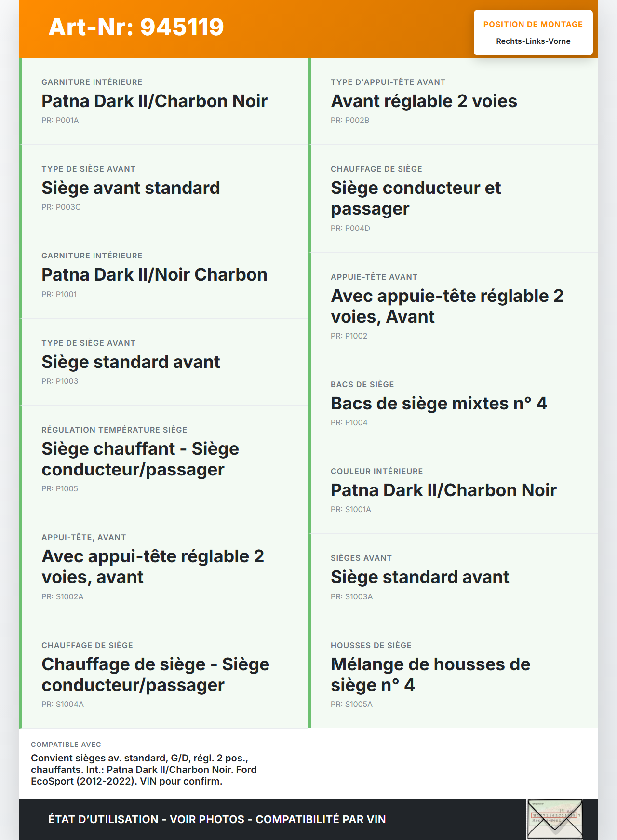The width and height of the screenshot is (617, 840).
Task: Click the VIN envelope icon in footer
Action: coord(555,819)
